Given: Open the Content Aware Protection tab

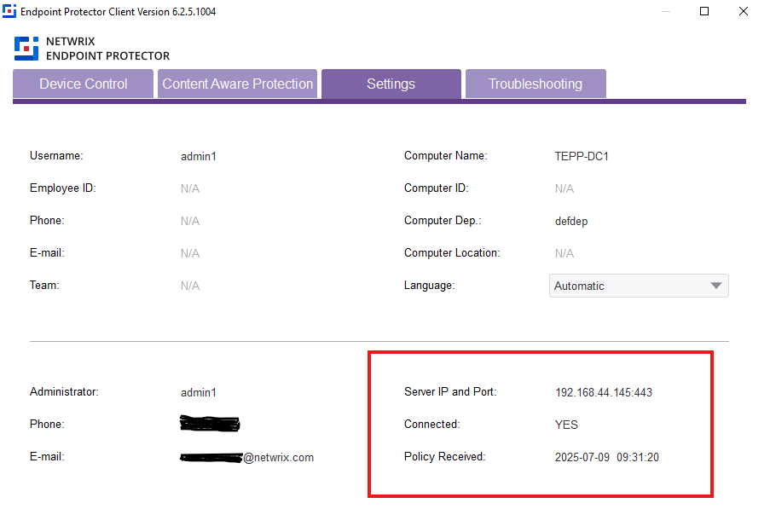Looking at the screenshot, I should tap(237, 84).
